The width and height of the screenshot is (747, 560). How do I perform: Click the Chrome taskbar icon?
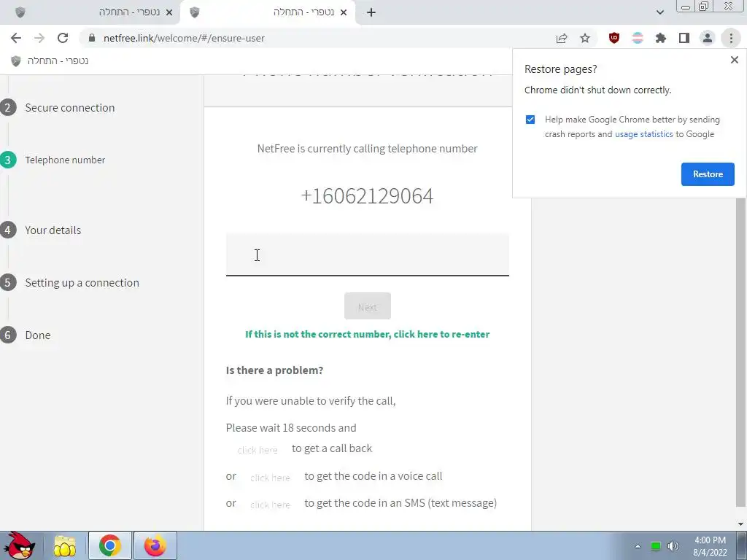109,545
